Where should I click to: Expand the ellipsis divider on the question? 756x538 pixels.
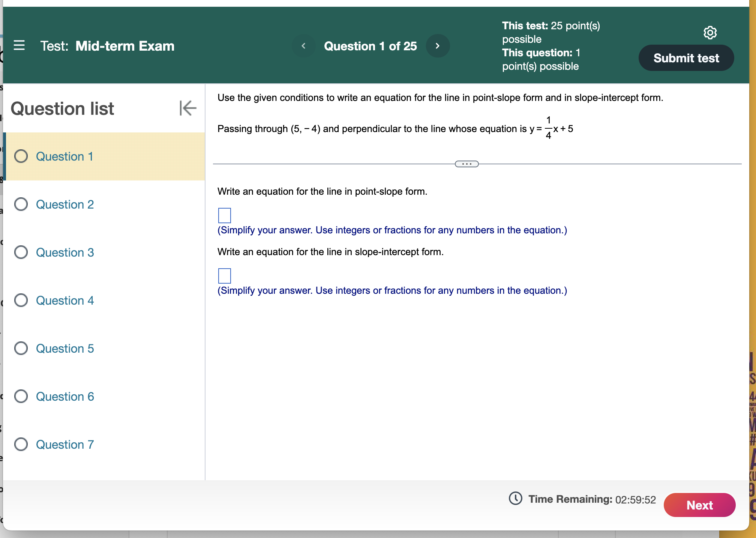click(467, 164)
